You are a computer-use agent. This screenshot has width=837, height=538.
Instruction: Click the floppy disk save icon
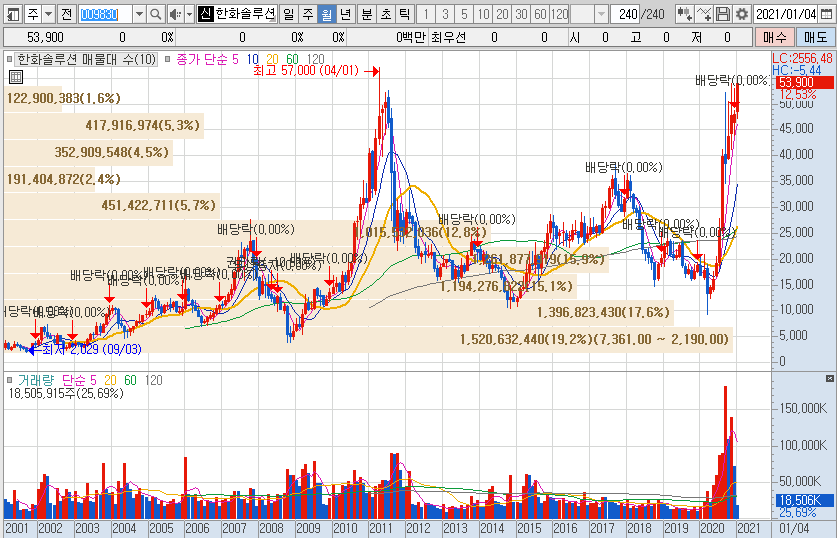(723, 14)
